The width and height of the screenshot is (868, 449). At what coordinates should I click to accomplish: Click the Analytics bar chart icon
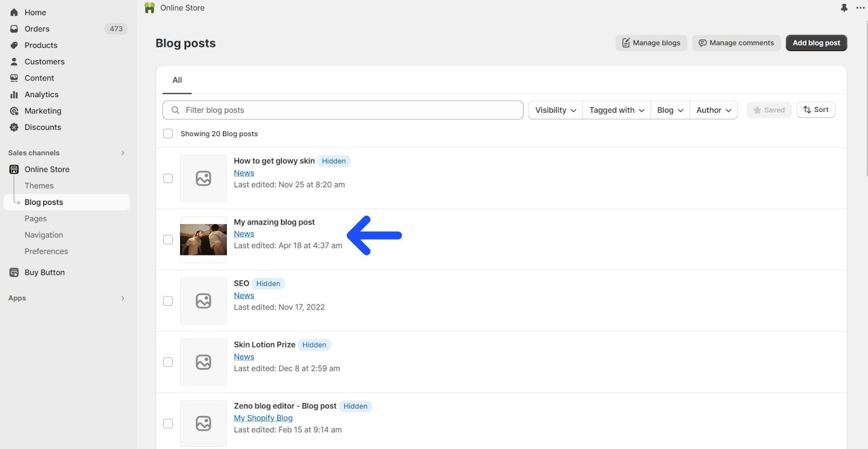pyautogui.click(x=14, y=94)
